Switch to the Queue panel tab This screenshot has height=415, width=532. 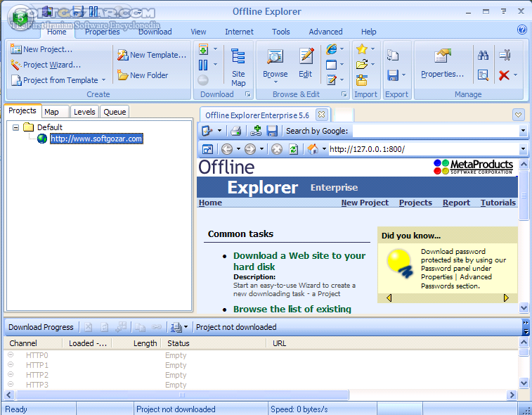(115, 112)
